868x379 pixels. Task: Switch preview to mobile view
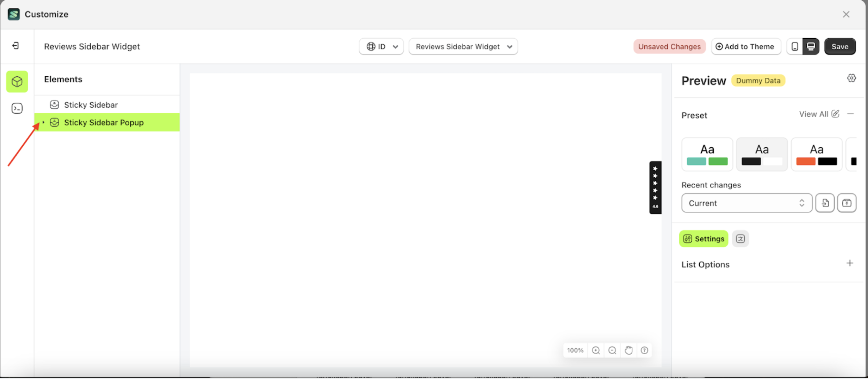pyautogui.click(x=794, y=46)
